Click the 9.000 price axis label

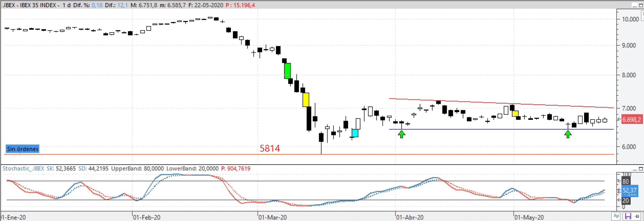click(x=629, y=46)
